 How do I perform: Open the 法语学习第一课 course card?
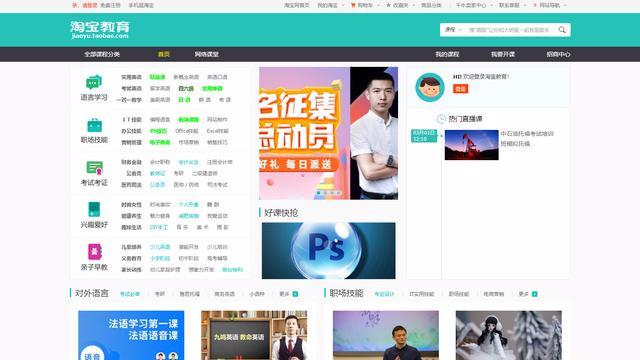point(131,335)
